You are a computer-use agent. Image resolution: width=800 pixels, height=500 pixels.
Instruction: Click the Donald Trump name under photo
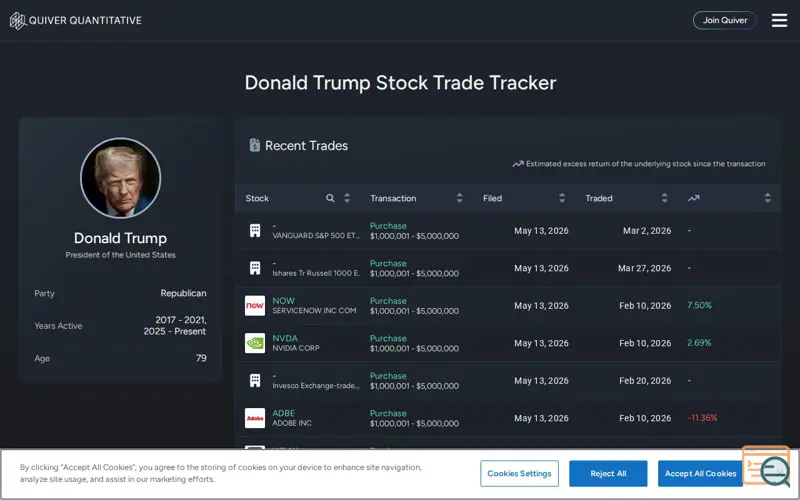click(120, 238)
